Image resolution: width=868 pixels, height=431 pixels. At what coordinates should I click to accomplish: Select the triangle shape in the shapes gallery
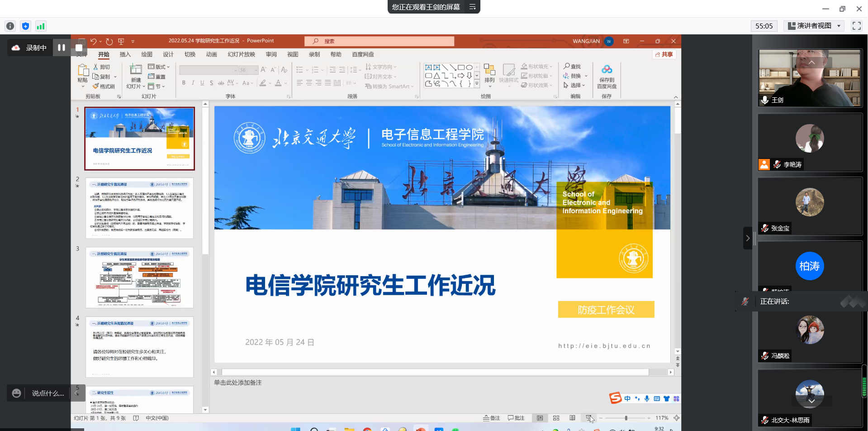click(436, 75)
